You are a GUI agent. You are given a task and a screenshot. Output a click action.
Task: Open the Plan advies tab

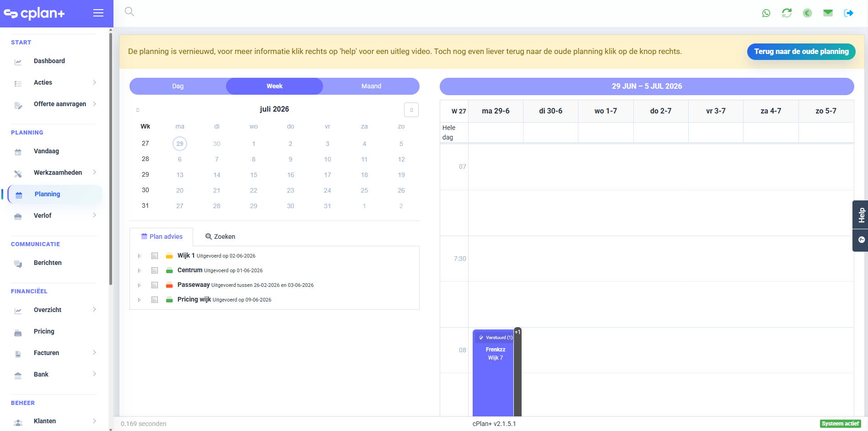click(162, 237)
